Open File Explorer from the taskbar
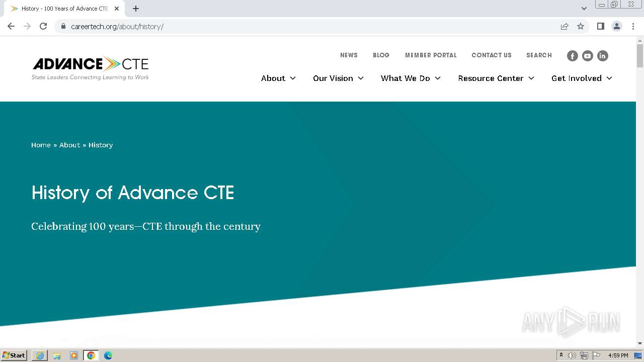 tap(57, 355)
